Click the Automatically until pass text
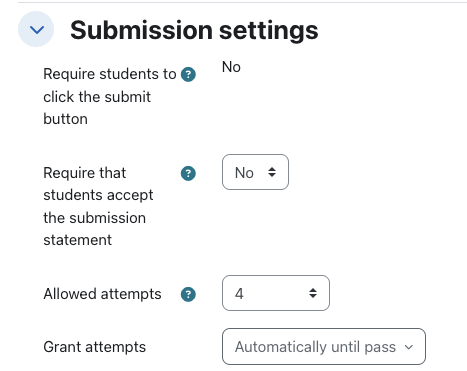The image size is (467, 371). (x=315, y=347)
